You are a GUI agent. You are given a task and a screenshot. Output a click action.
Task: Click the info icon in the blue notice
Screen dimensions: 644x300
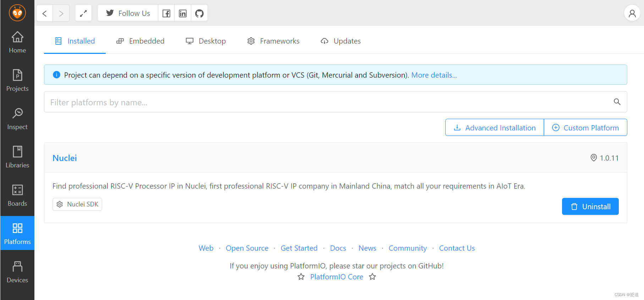click(56, 75)
